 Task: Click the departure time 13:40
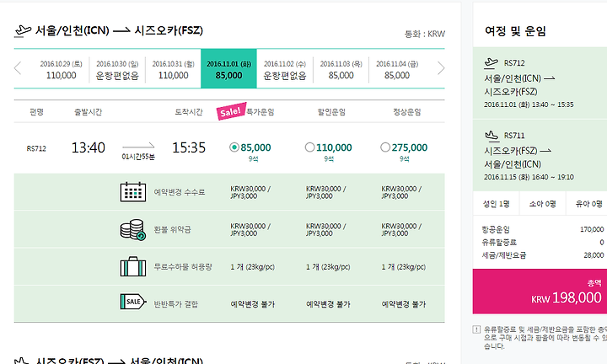(x=89, y=147)
